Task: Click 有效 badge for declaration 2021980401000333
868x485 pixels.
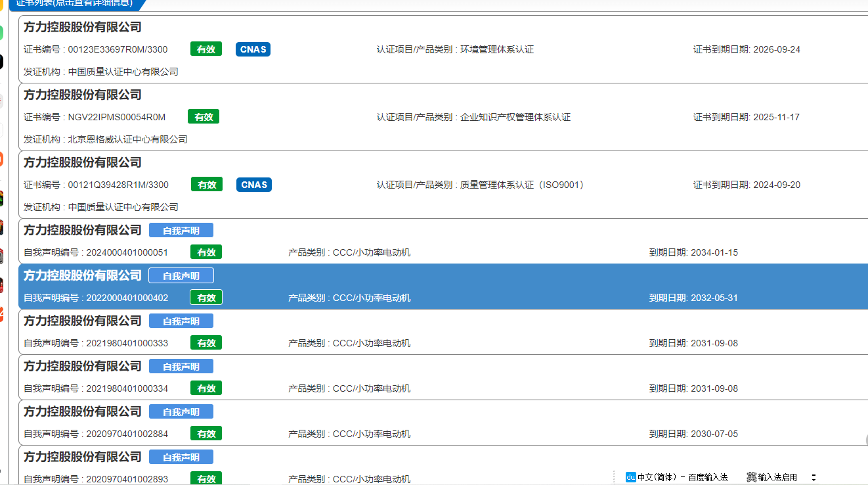Action: click(206, 343)
